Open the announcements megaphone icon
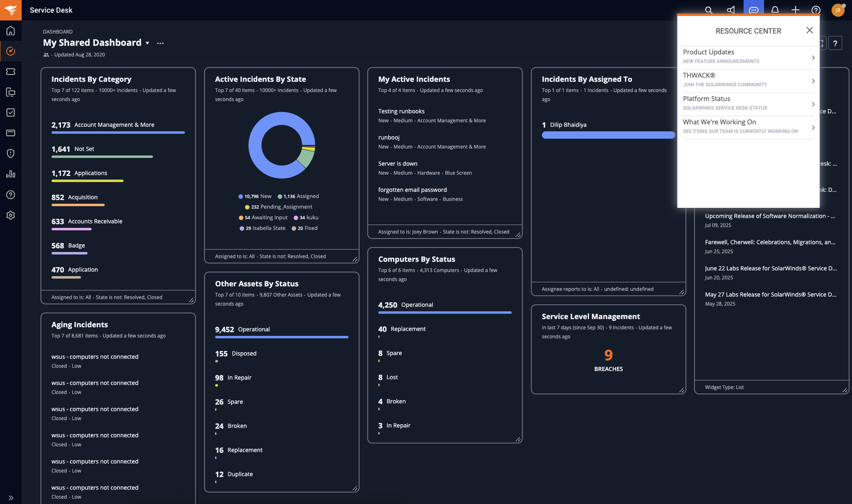852x504 pixels. [x=731, y=10]
